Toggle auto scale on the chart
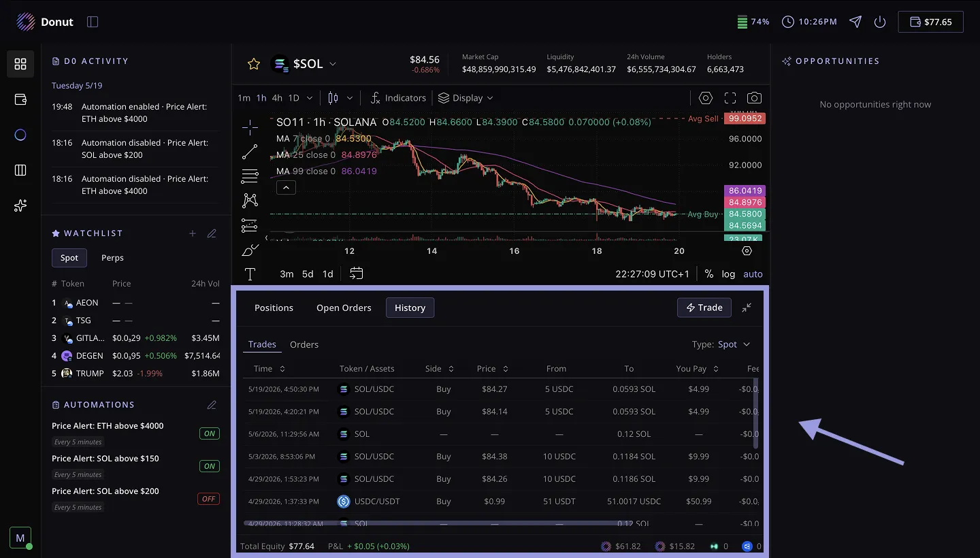This screenshot has height=558, width=980. tap(753, 274)
